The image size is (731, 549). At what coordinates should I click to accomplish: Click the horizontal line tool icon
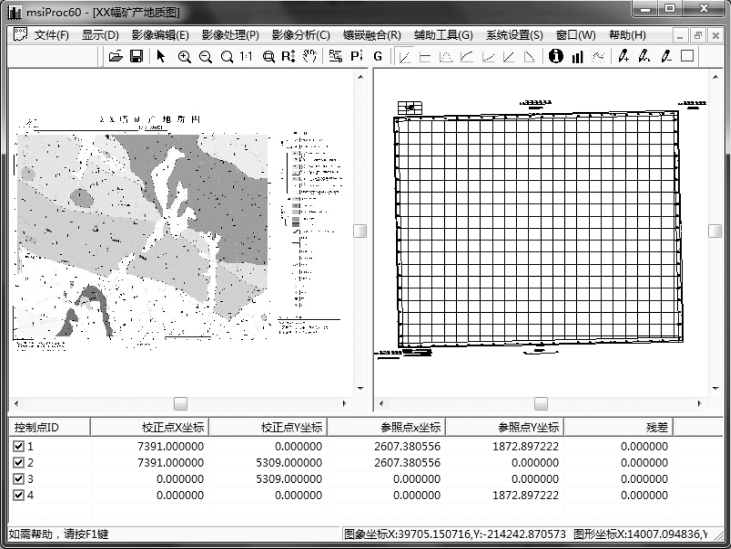tap(425, 57)
